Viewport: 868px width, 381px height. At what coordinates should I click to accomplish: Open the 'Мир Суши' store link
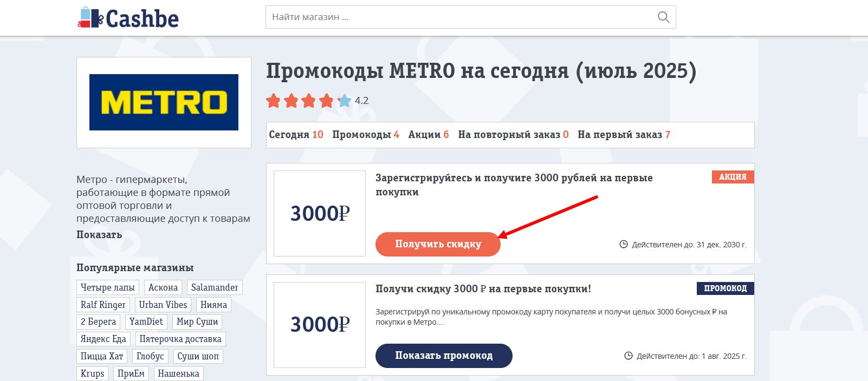197,321
